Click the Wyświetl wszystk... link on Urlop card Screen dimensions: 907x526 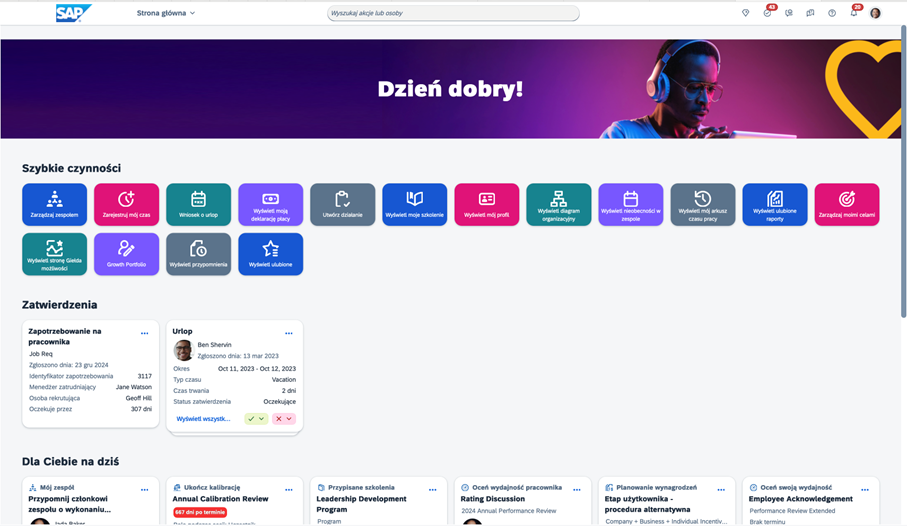click(x=203, y=419)
